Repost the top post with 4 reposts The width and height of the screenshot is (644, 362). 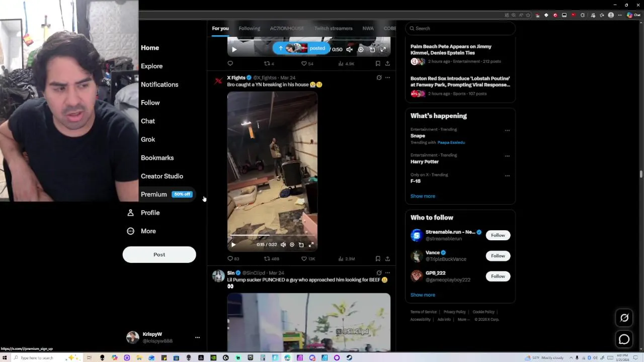coord(269,63)
